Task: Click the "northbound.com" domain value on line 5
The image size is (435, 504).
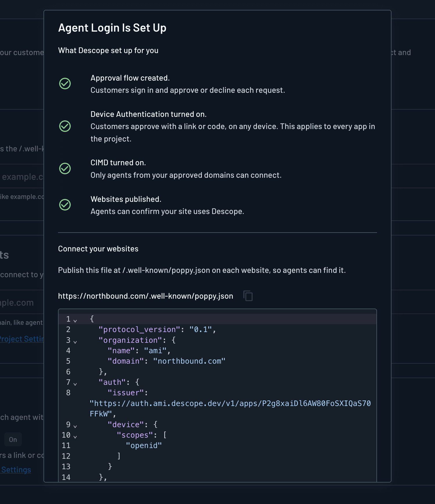Action: pyautogui.click(x=189, y=361)
